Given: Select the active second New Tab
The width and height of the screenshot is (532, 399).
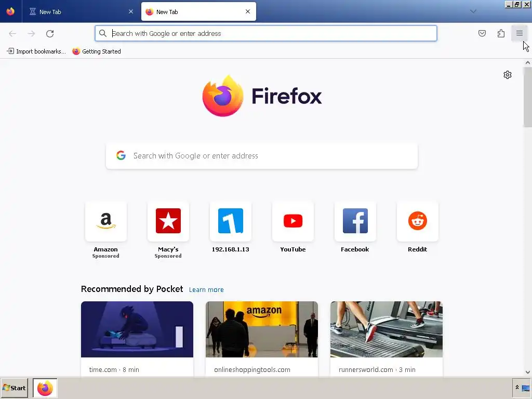Looking at the screenshot, I should pyautogui.click(x=198, y=11).
